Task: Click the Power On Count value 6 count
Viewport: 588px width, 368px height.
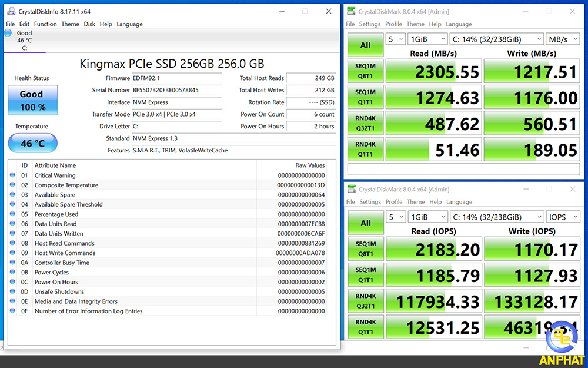Action: pyautogui.click(x=311, y=114)
